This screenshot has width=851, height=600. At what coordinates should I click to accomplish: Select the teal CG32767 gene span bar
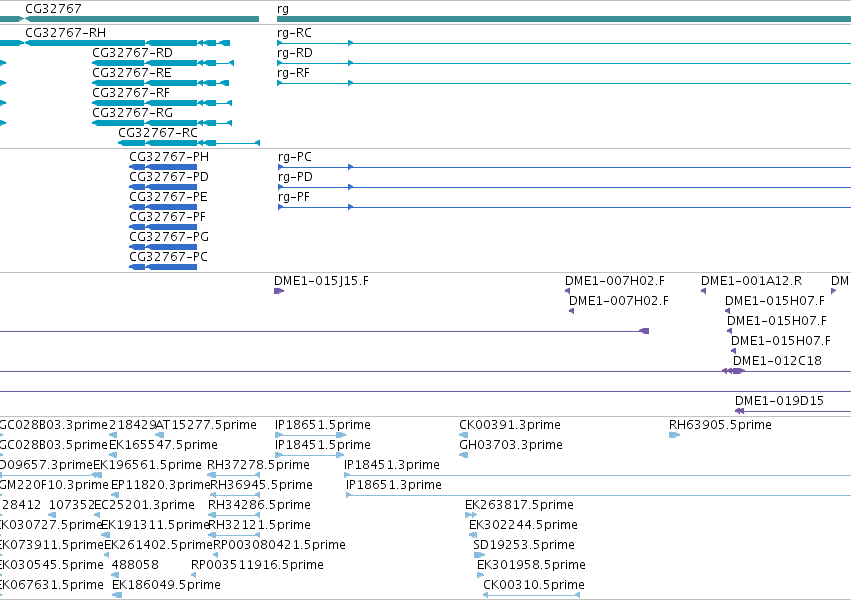[142, 19]
